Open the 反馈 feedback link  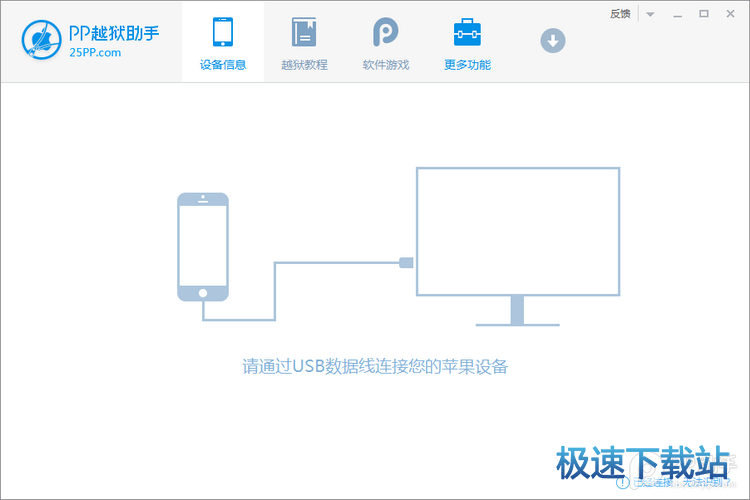620,14
